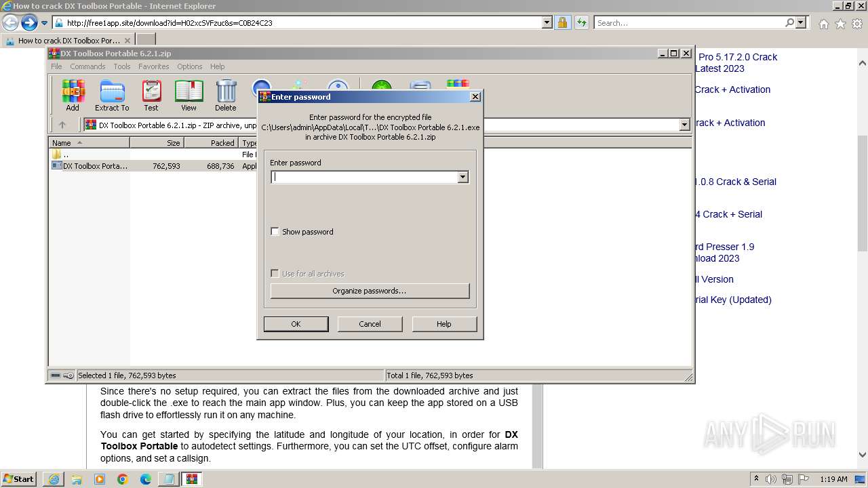Click the WinRAR taskbar button
The height and width of the screenshot is (488, 868).
(192, 479)
